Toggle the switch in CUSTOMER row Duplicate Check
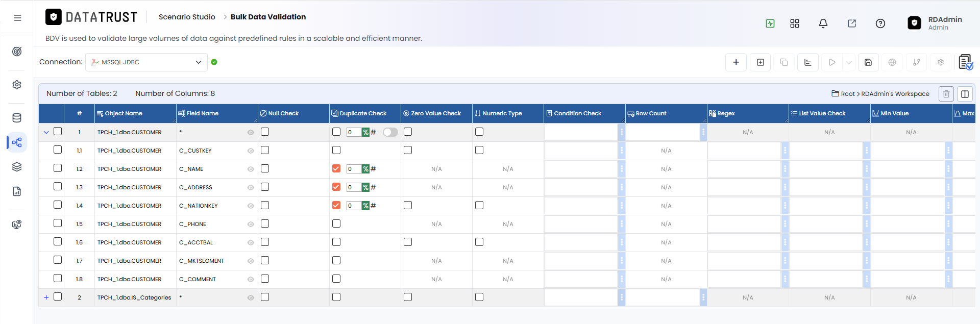This screenshot has width=980, height=324. (x=390, y=132)
